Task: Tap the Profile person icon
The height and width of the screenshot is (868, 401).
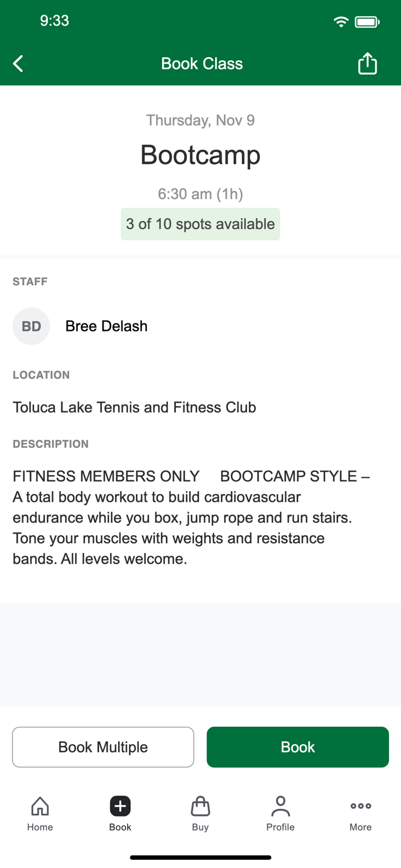Action: click(x=280, y=806)
